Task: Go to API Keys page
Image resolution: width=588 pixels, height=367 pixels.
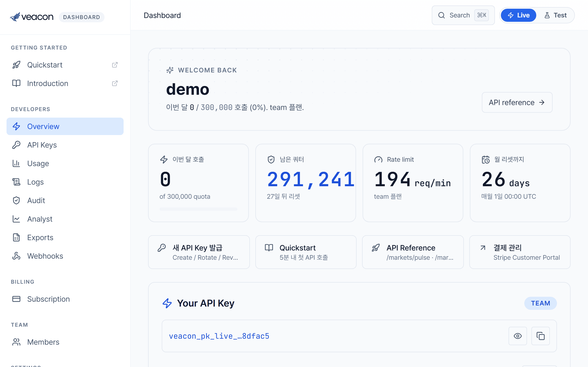Action: pos(65,145)
